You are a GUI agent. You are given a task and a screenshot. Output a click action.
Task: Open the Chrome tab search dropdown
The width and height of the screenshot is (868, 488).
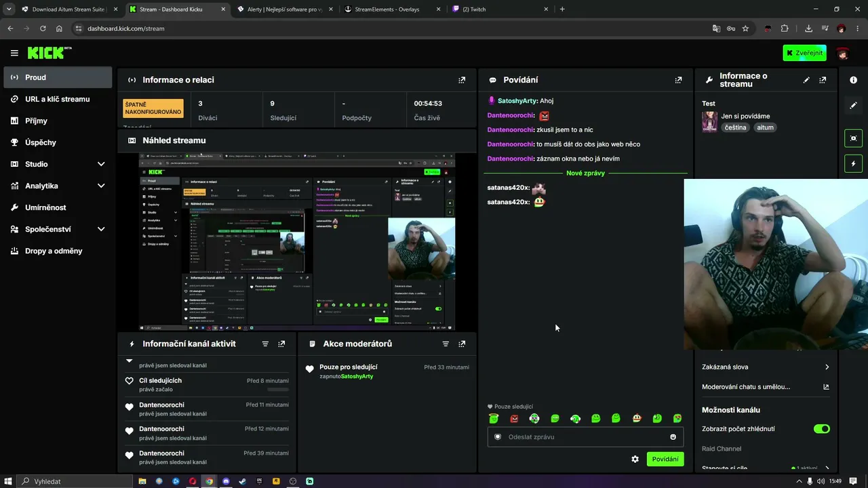click(x=9, y=9)
